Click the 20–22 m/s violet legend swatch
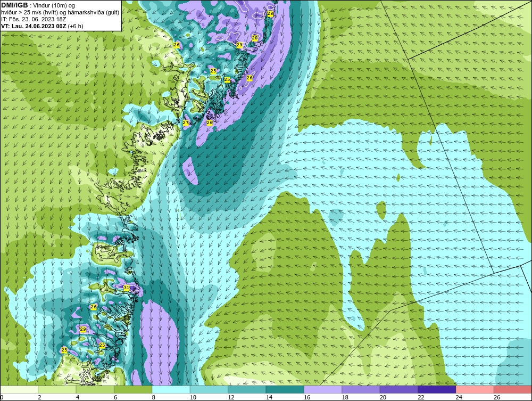This screenshot has width=532, height=401. 399,389
